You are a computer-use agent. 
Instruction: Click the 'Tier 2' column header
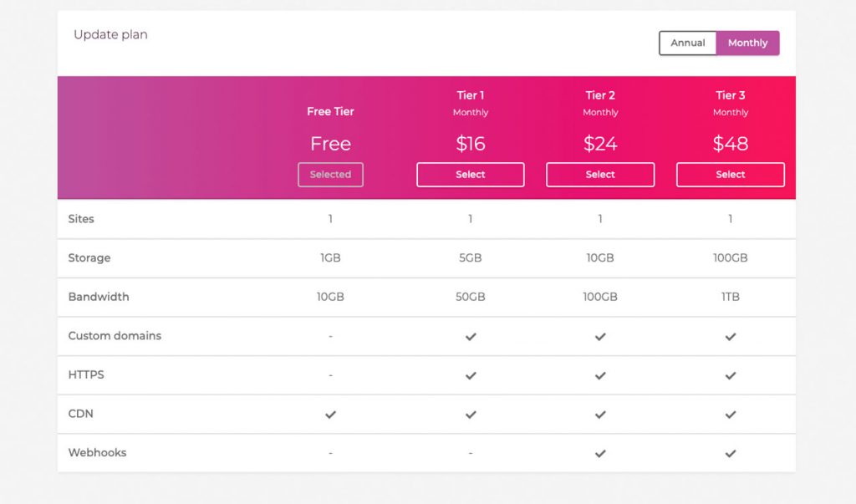(600, 95)
